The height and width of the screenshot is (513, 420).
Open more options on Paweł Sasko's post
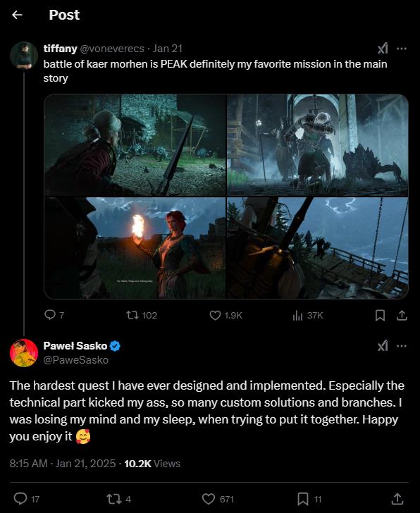coord(402,346)
